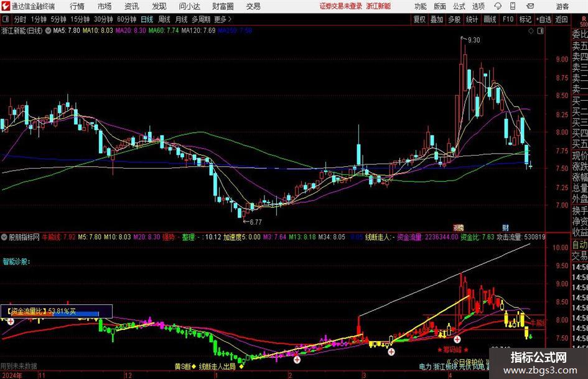Click the plus circle marker under 资金流量比 box
The width and height of the screenshot is (588, 379).
pos(11,322)
